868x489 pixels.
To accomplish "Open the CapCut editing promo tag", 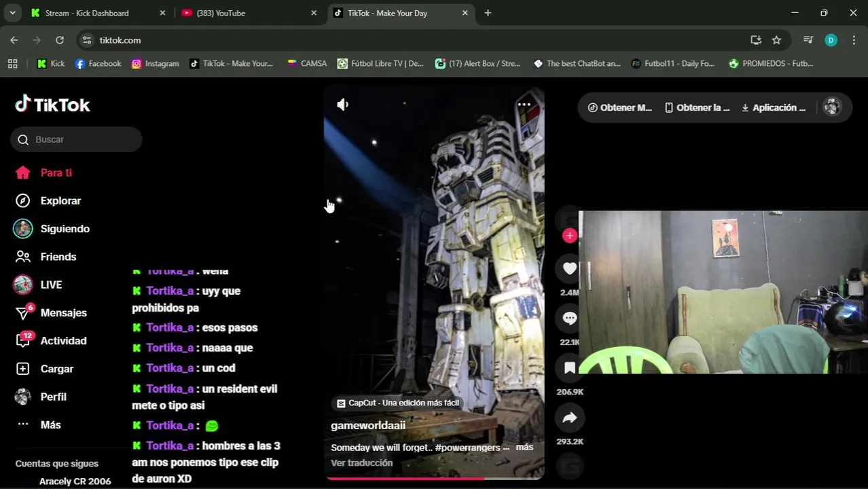I will tap(399, 403).
